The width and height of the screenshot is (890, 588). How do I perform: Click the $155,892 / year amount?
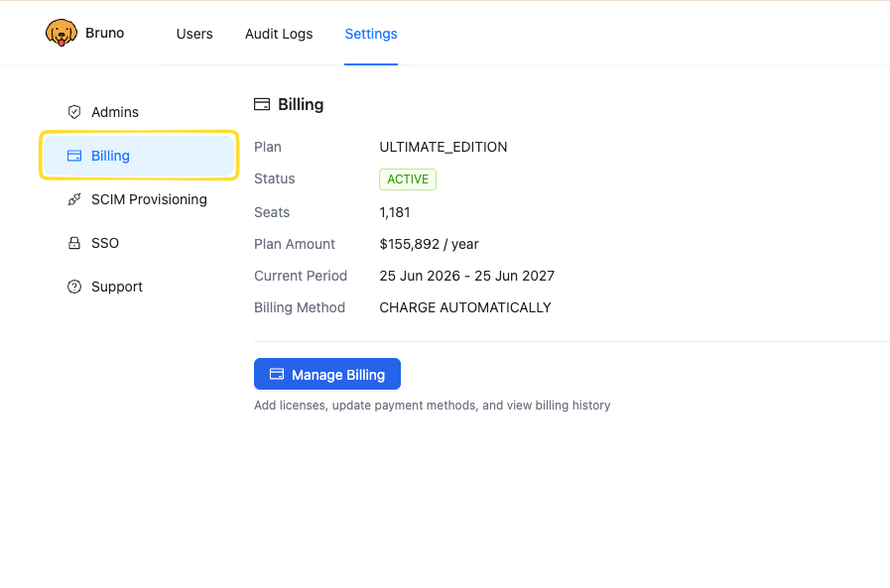[429, 244]
